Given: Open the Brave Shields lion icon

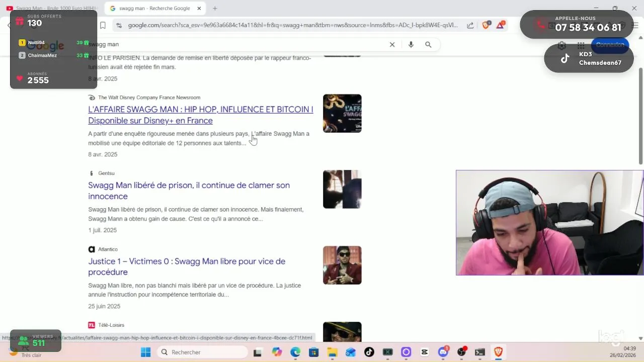Looking at the screenshot, I should click(486, 25).
